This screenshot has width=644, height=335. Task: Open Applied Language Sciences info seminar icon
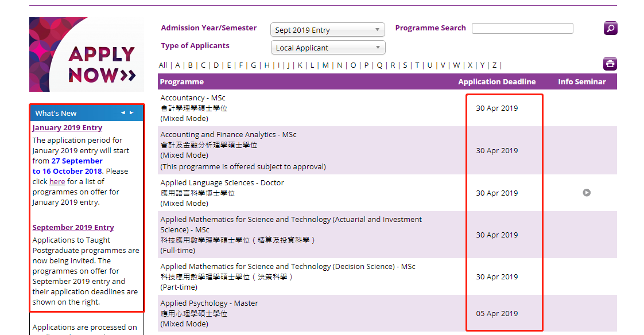point(586,193)
